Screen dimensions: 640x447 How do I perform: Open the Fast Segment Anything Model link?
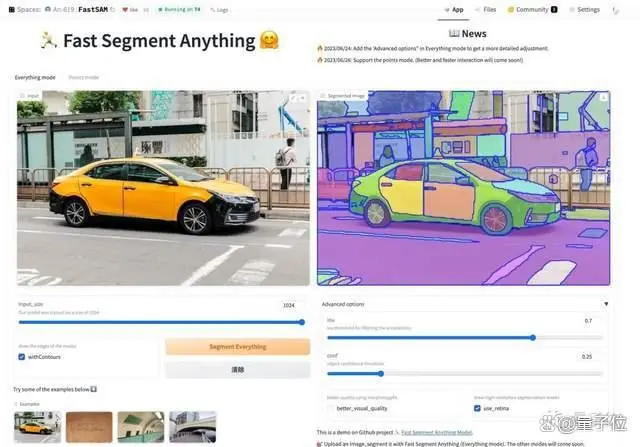437,432
